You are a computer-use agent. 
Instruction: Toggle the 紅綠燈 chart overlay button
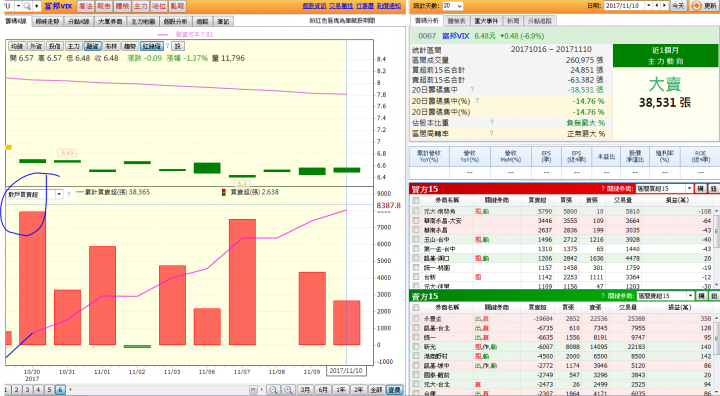(x=152, y=46)
